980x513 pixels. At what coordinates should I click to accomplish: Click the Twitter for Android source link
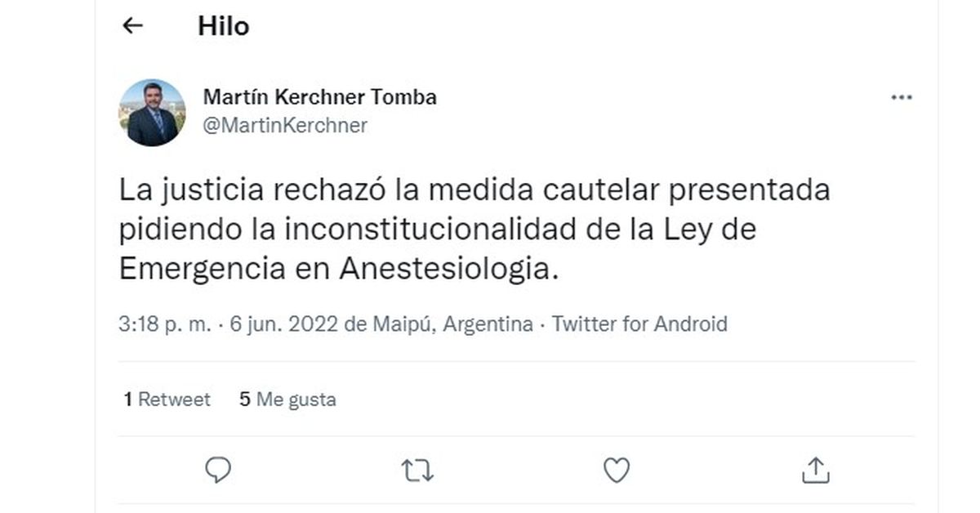coord(639,324)
